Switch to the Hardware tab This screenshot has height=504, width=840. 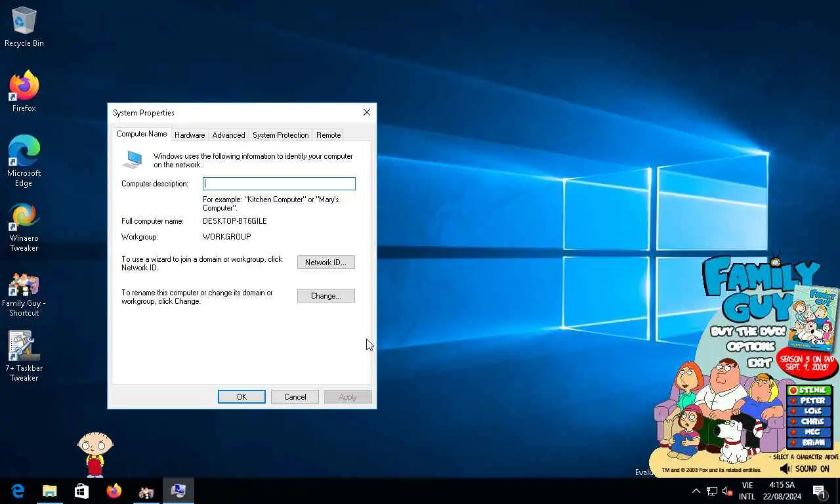click(x=190, y=135)
